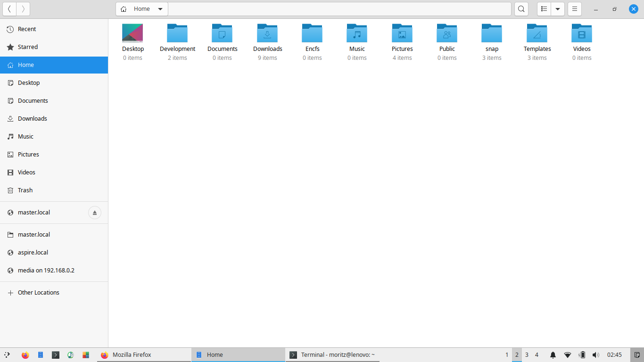
Task: Click the volume speaker tray icon
Action: [596, 355]
